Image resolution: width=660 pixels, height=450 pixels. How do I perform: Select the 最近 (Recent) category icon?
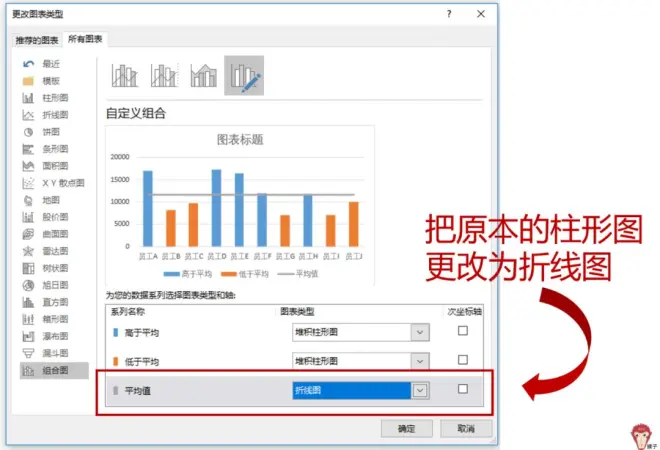click(29, 64)
